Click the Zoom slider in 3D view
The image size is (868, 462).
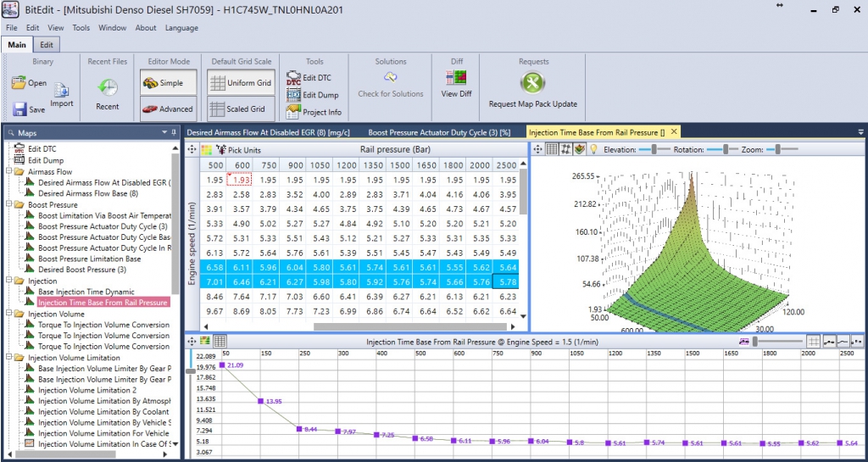tap(782, 149)
